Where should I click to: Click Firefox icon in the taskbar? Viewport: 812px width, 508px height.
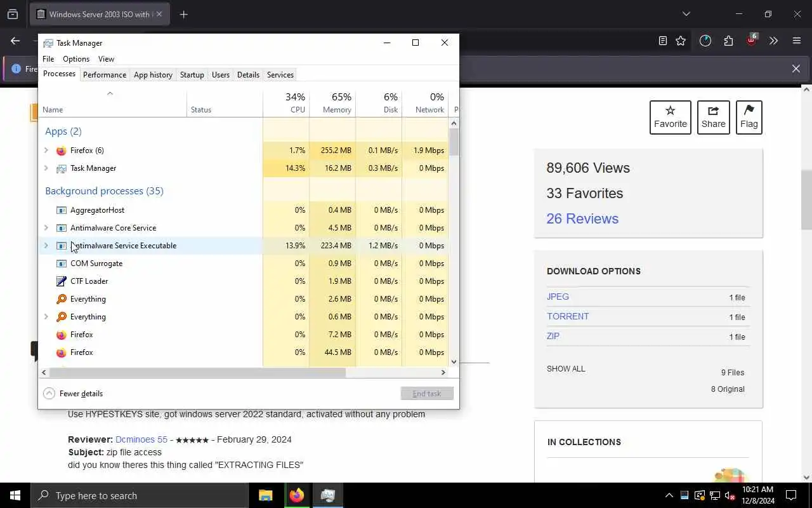tap(296, 495)
